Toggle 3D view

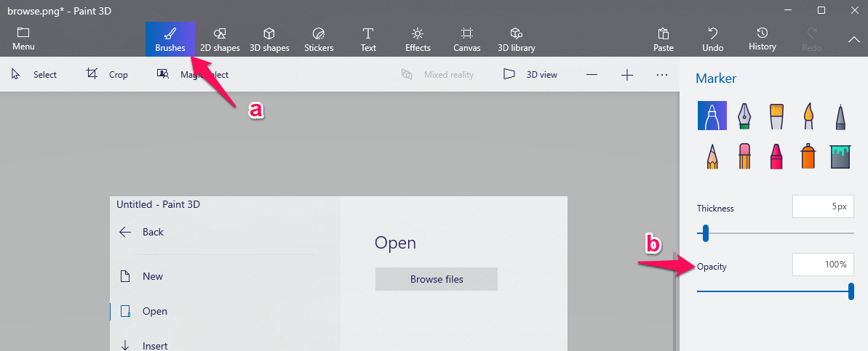coord(530,75)
